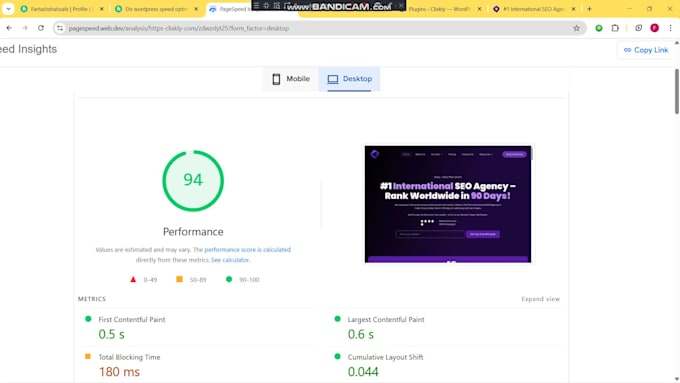Image resolution: width=680 pixels, height=383 pixels.
Task: Open the Extensions puzzle piece menu
Action: pyautogui.click(x=615, y=28)
